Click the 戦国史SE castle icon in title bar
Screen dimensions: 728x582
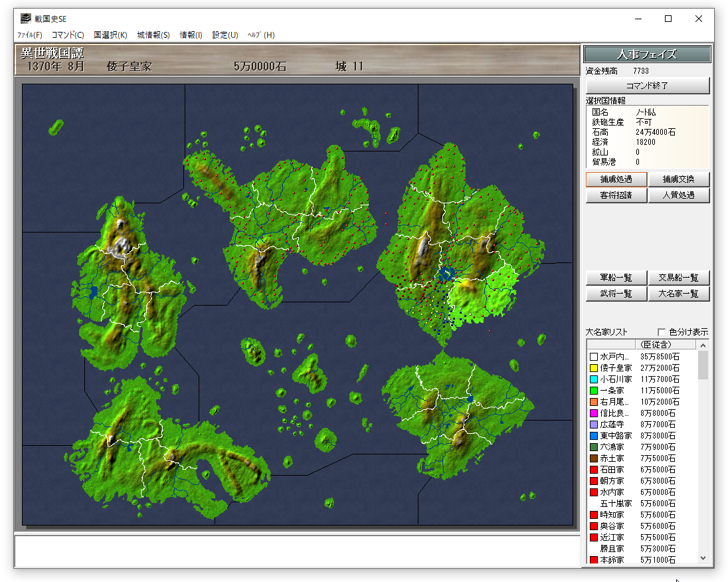coord(25,19)
